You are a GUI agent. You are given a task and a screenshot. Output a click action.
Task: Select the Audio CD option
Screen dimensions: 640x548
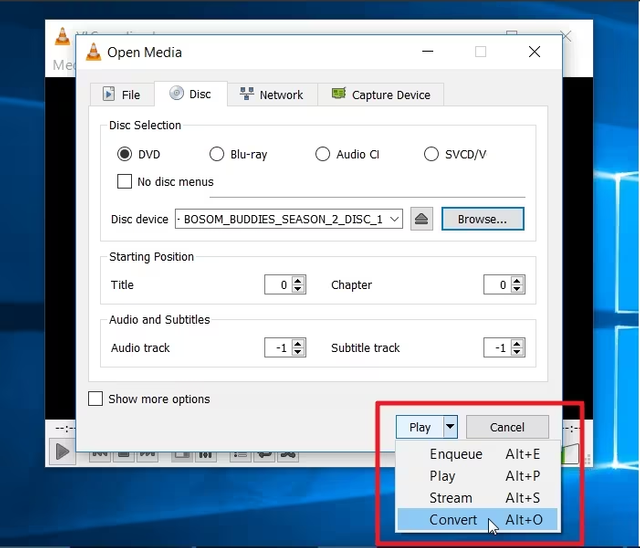tap(322, 154)
